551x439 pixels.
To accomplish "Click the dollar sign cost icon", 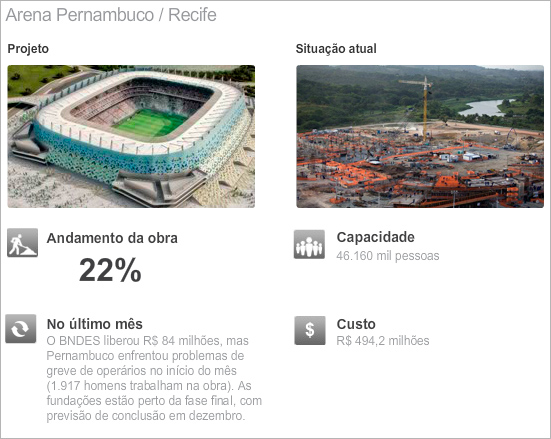I will [x=310, y=330].
